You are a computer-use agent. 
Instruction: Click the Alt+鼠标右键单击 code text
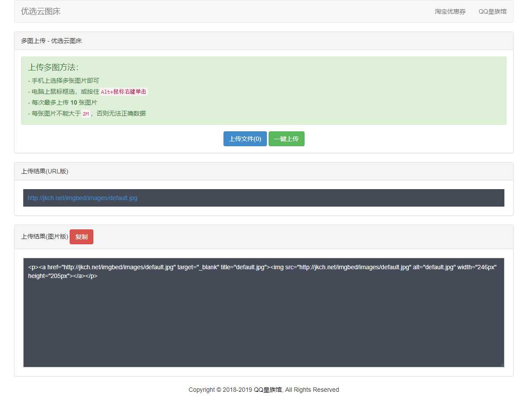[124, 91]
